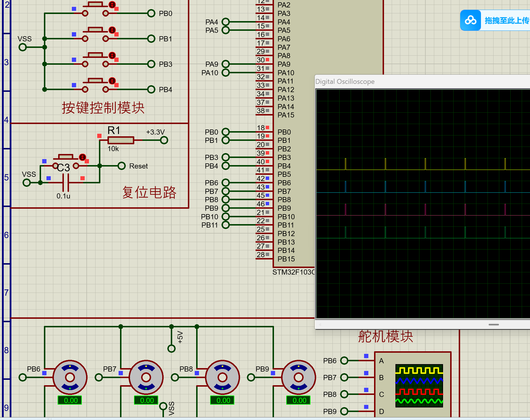Click the Baidu cloud upload icon
This screenshot has width=530, height=420.
coord(470,20)
